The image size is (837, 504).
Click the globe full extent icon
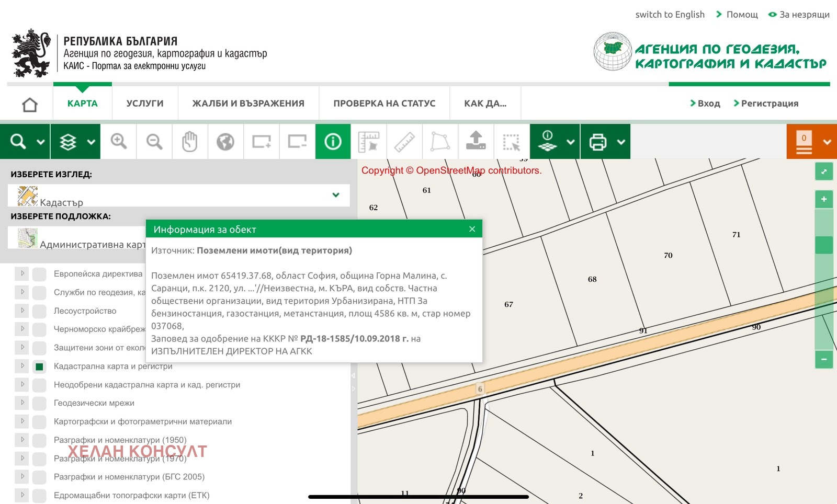tap(225, 141)
